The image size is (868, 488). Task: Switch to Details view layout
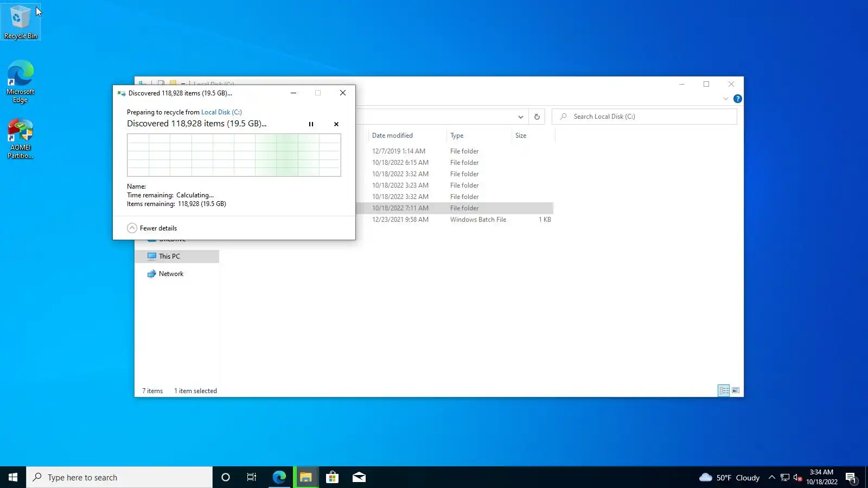coord(724,390)
